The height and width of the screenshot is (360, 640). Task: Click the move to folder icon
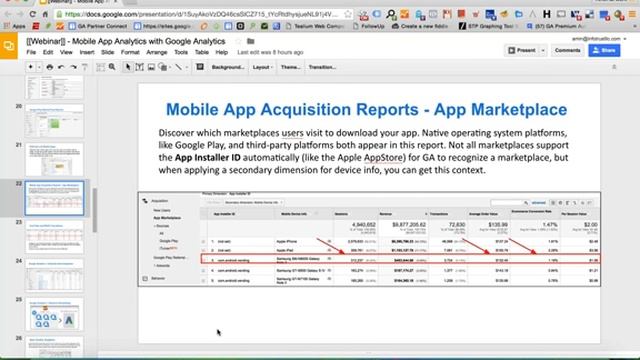pos(251,41)
